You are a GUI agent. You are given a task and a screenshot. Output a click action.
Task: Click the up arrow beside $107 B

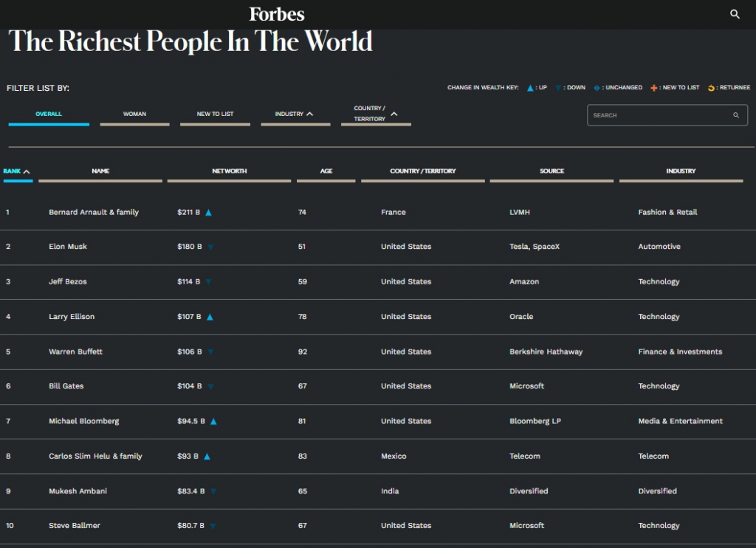(x=210, y=317)
